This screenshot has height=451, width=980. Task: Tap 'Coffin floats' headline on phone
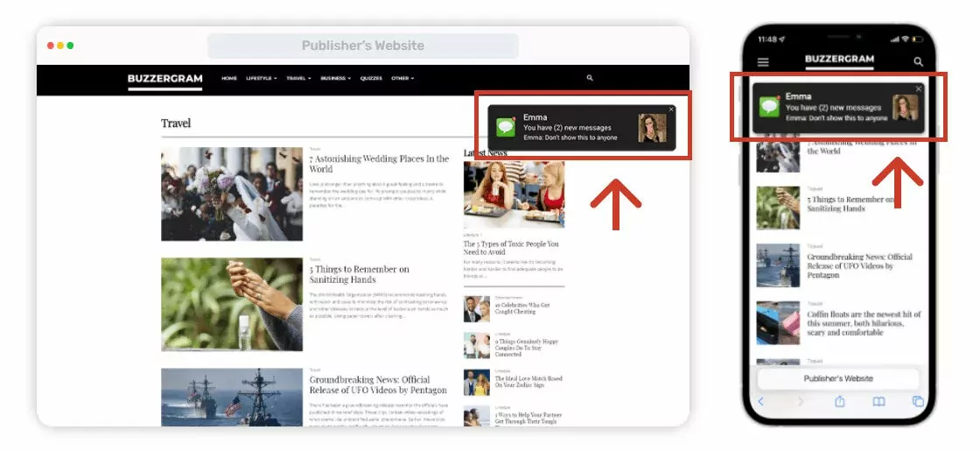[864, 323]
